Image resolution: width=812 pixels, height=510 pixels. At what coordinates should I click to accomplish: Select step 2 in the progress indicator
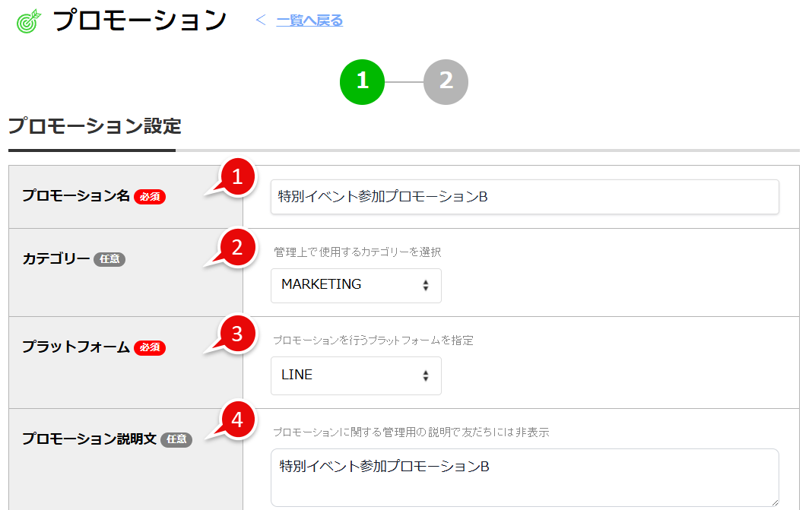pyautogui.click(x=446, y=81)
